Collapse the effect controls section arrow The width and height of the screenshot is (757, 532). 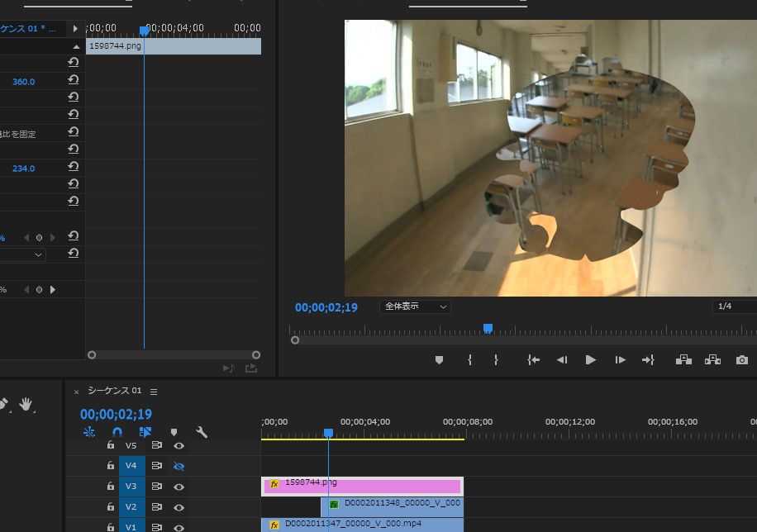tap(77, 46)
